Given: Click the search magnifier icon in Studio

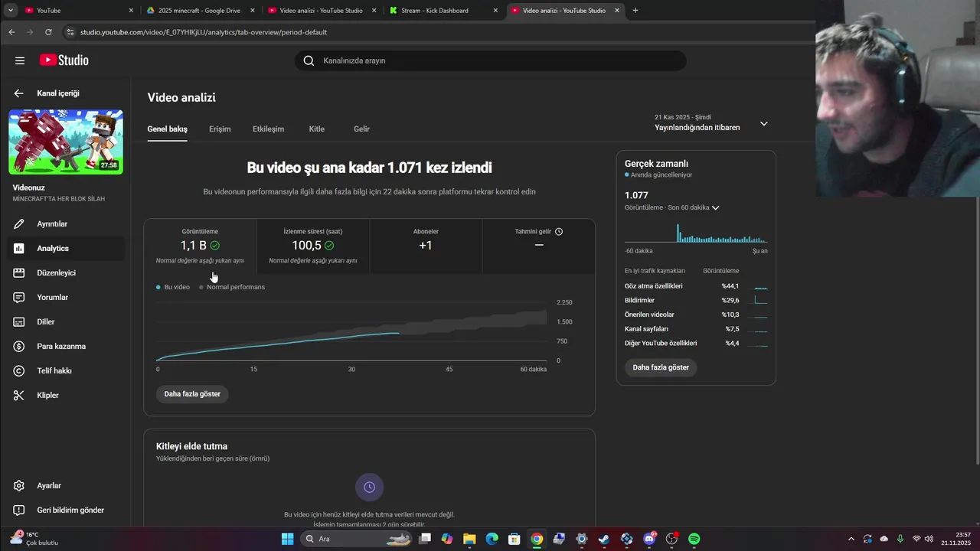Looking at the screenshot, I should [309, 60].
